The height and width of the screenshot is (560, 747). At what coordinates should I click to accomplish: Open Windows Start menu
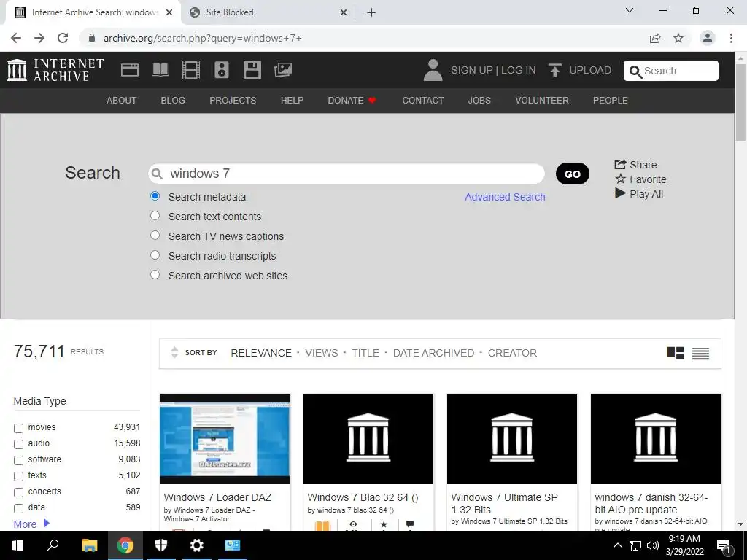click(18, 545)
